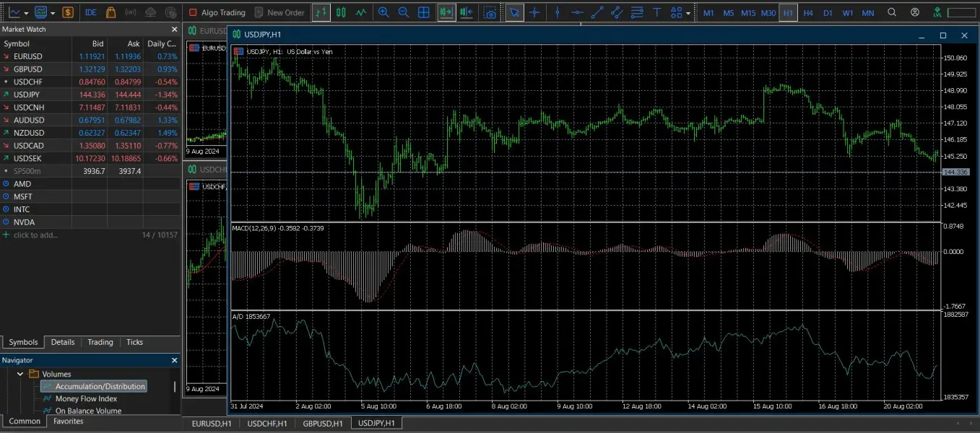Image resolution: width=980 pixels, height=433 pixels.
Task: Toggle chart auto-scroll to latest bar
Action: (446, 12)
